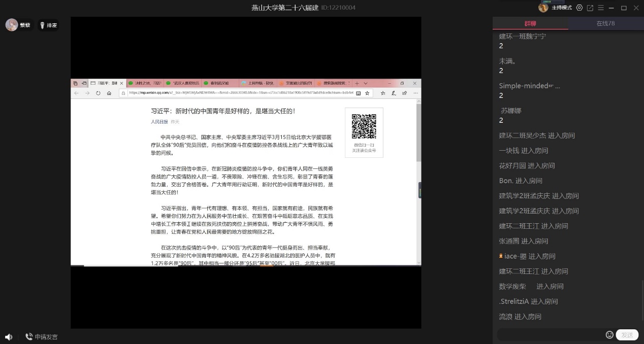The width and height of the screenshot is (644, 344).
Task: Add the page to favorites with the star icon
Action: [x=367, y=93]
